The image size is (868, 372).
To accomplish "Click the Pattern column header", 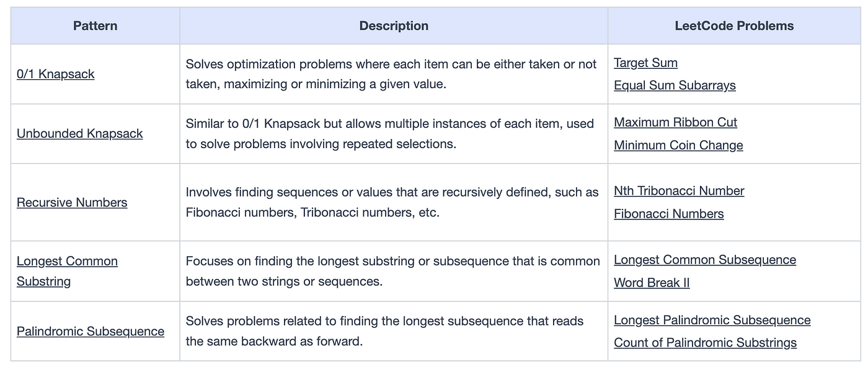I will (95, 25).
